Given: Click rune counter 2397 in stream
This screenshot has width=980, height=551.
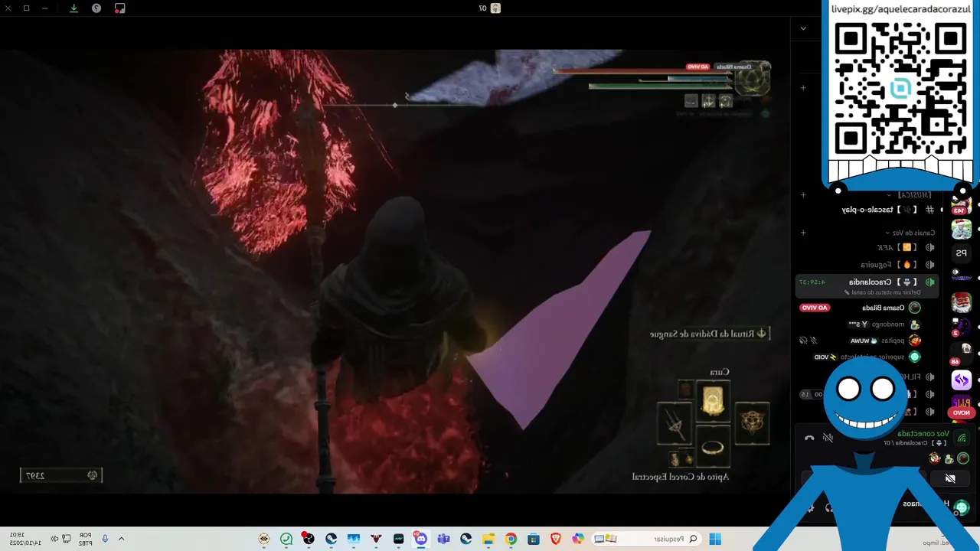Looking at the screenshot, I should (61, 475).
